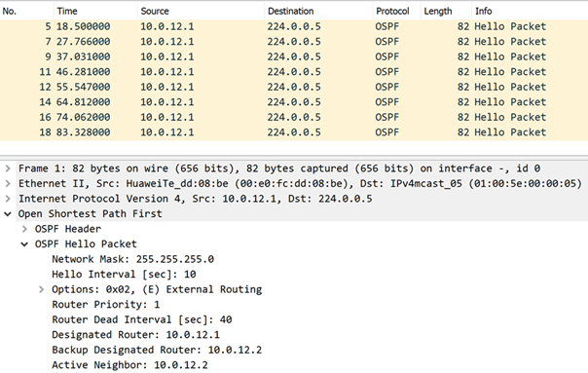This screenshot has width=588, height=373.
Task: Select packet number 12 at 55.547000
Action: [x=294, y=87]
